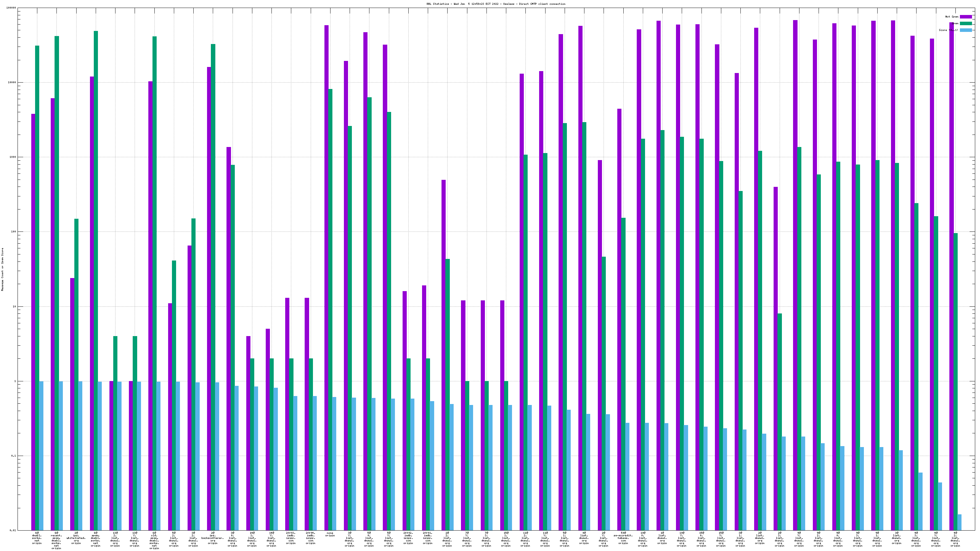
Task: Click the RBL Statistics chart title
Action: click(x=496, y=4)
